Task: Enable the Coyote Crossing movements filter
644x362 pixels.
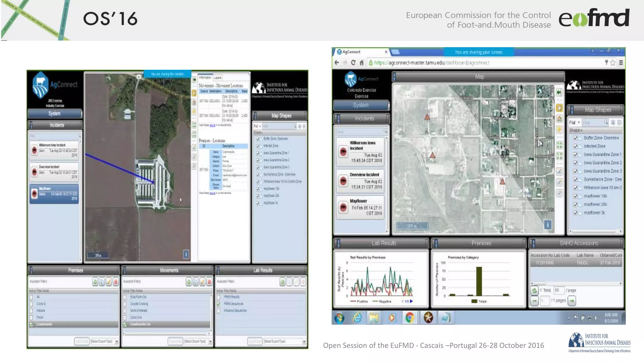Action: [x=125, y=304]
